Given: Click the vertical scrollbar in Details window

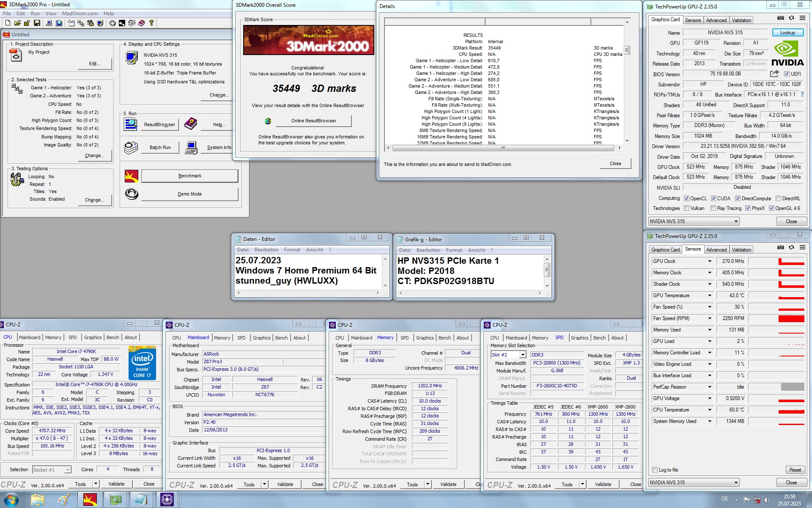Looking at the screenshot, I should (x=627, y=80).
